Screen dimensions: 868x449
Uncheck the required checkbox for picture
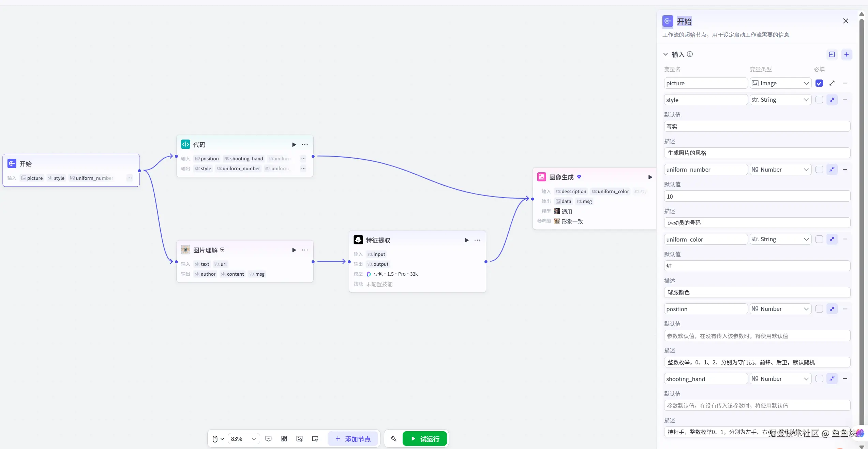pyautogui.click(x=819, y=83)
